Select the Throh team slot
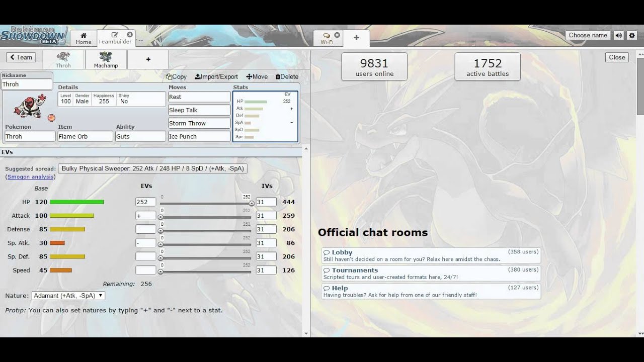The image size is (644, 362). pyautogui.click(x=63, y=59)
